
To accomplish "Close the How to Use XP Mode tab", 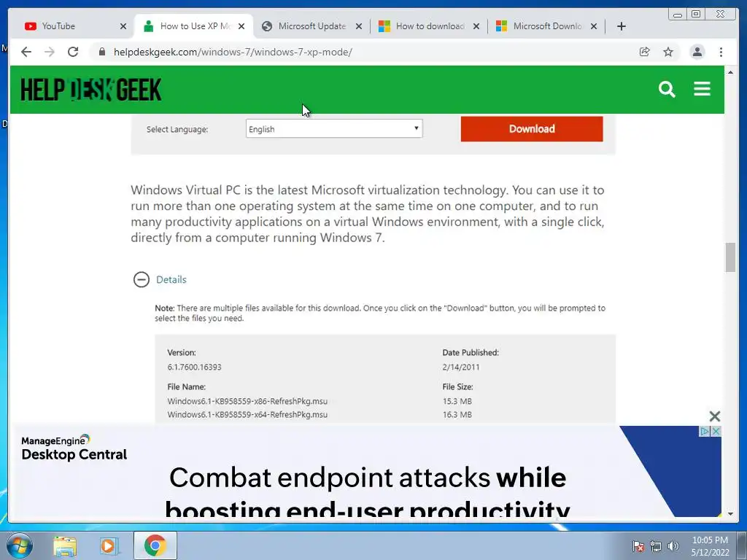I will point(241,26).
